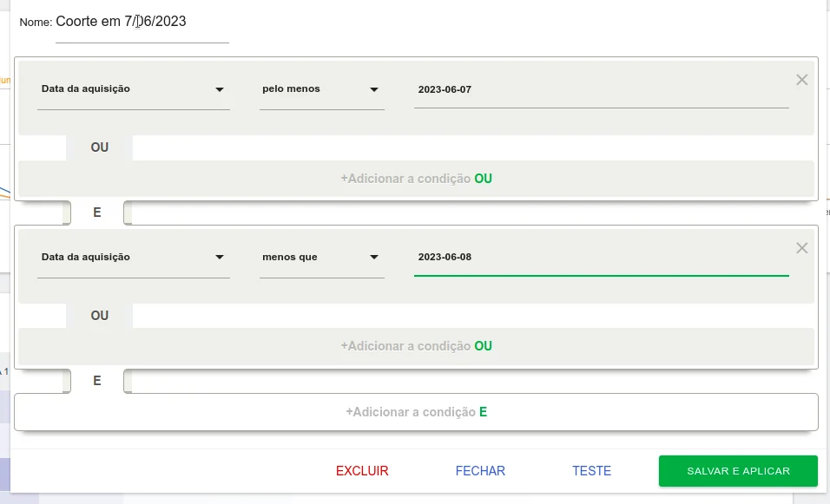Image resolution: width=830 pixels, height=504 pixels.
Task: Click the E connector below the second condition
Action: 97,381
